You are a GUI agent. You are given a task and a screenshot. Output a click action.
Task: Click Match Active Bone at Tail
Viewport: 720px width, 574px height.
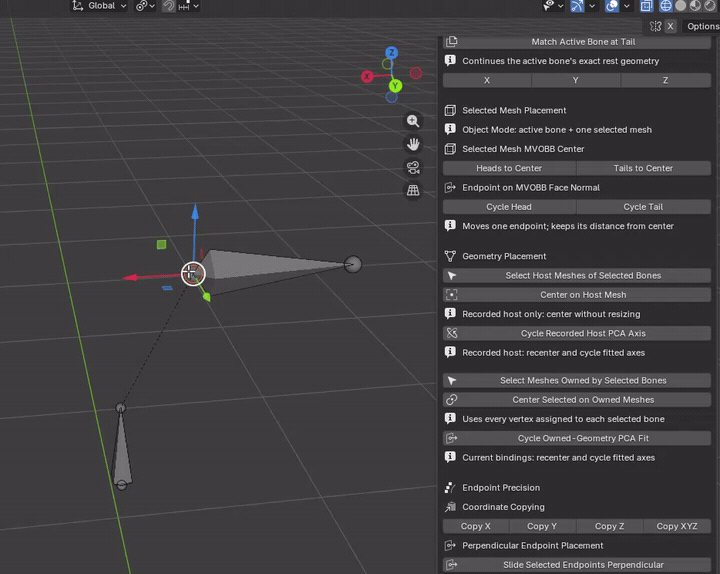[x=577, y=42]
